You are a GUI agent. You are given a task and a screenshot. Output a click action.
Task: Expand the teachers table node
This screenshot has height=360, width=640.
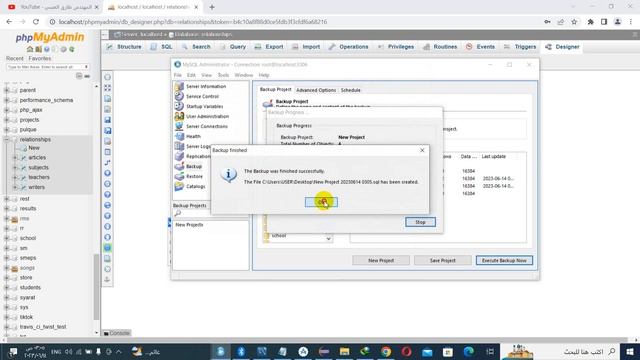(x=16, y=177)
